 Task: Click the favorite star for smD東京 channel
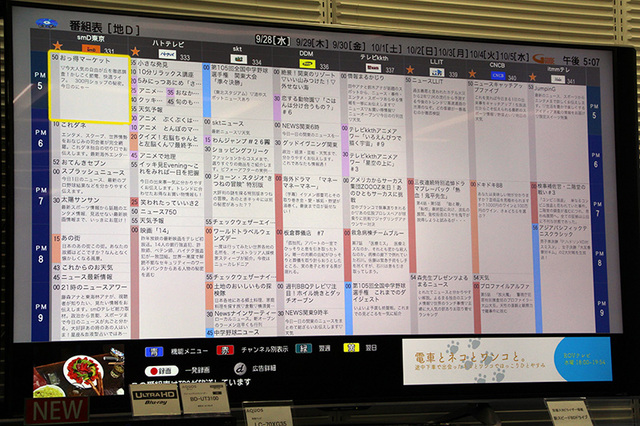pos(58,46)
